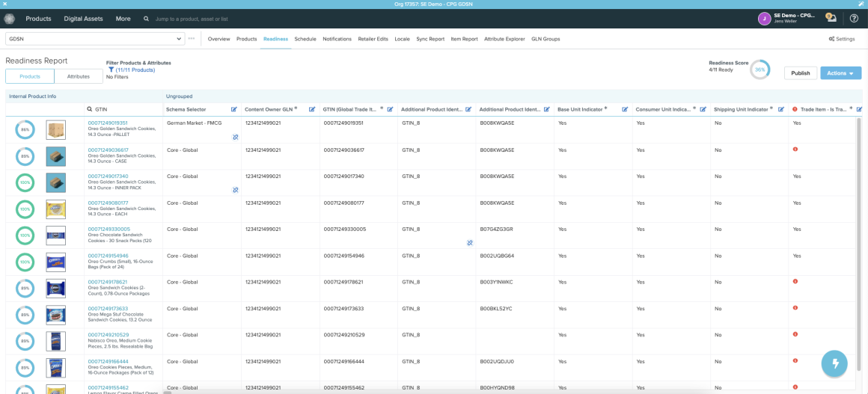
Task: Click the app logo icon in the top bar
Action: (9, 19)
